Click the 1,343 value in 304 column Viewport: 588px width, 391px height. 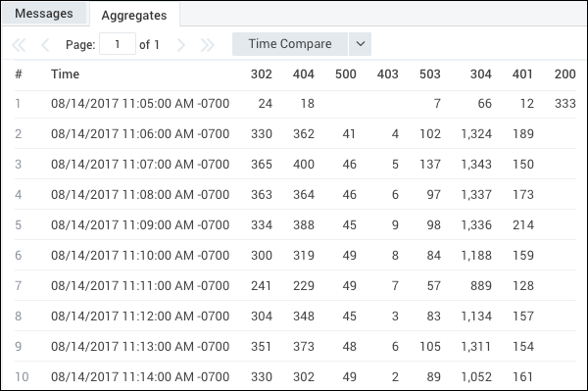(476, 165)
